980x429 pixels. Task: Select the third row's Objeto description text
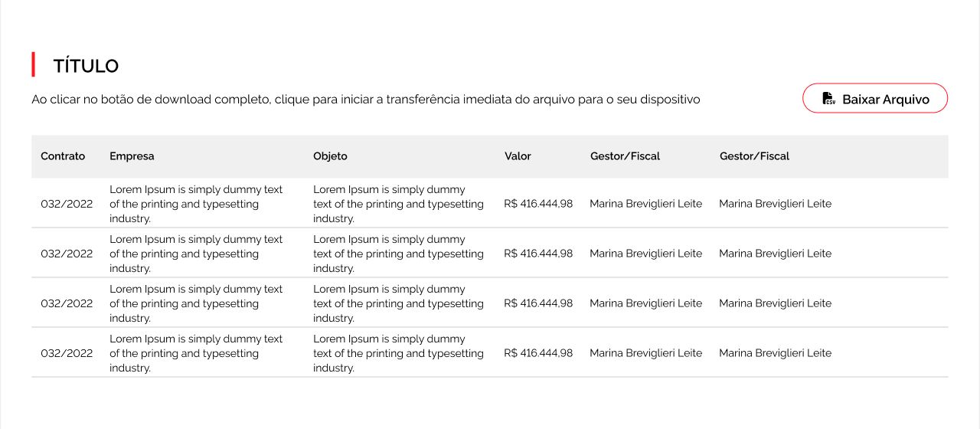[x=398, y=303]
